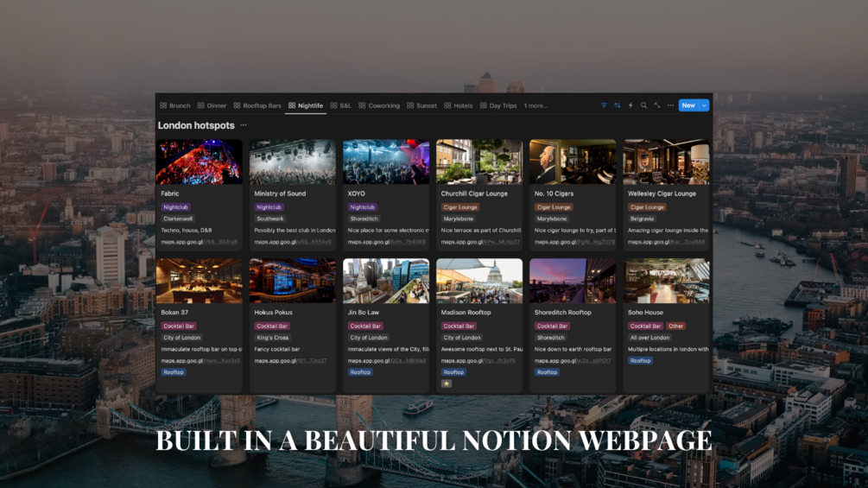
Task: Click the sort arrows icon
Action: (x=618, y=105)
